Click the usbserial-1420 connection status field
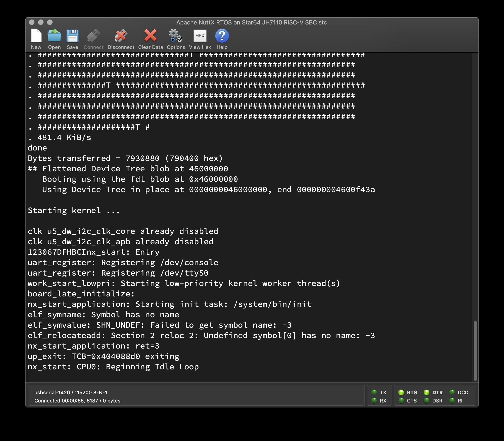This screenshot has width=504, height=441. (71, 393)
